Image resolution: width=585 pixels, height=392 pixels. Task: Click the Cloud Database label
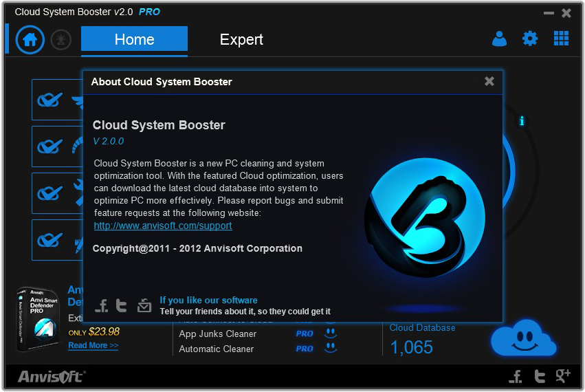[422, 327]
